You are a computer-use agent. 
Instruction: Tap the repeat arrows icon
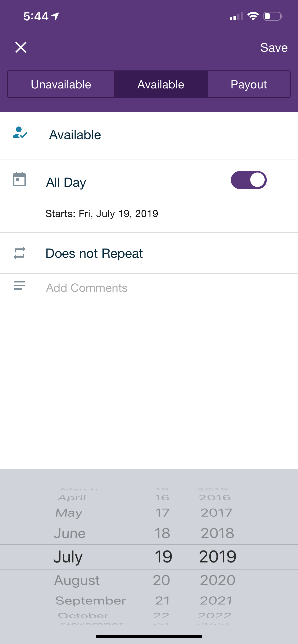click(19, 253)
